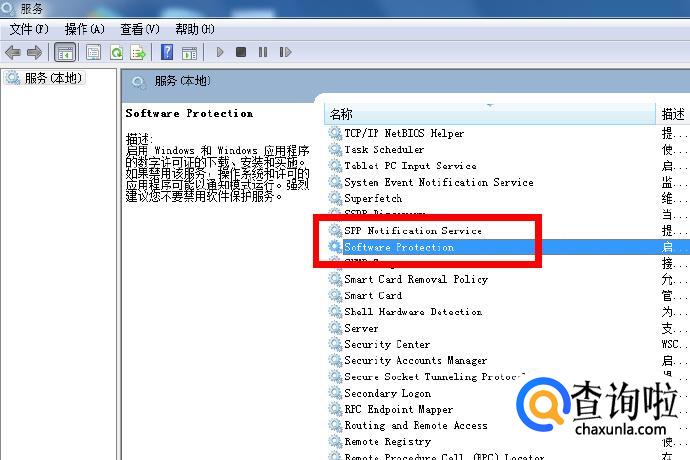Toggle the show/hide console tree icon
This screenshot has height=460, width=690.
(65, 53)
